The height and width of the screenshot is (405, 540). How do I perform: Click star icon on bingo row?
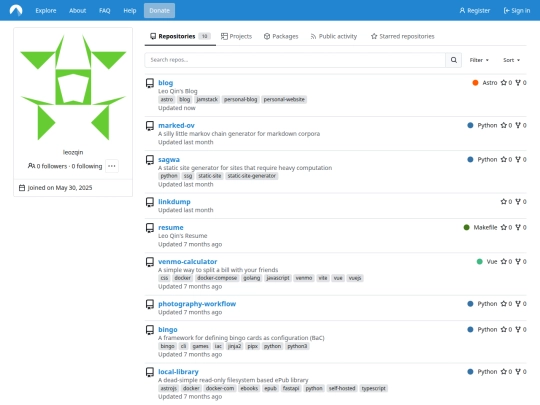click(504, 330)
